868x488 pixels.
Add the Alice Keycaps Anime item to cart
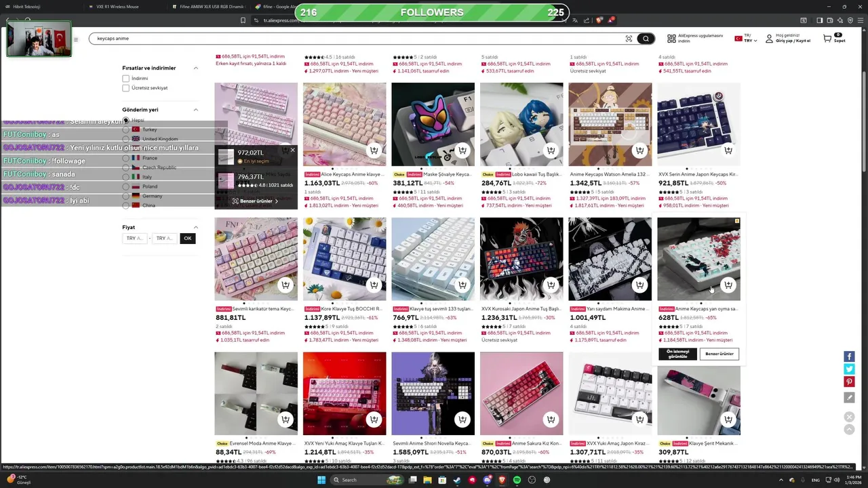(x=374, y=150)
